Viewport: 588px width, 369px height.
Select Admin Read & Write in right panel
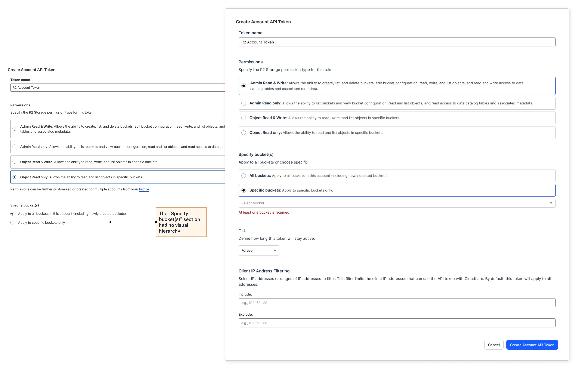point(243,86)
